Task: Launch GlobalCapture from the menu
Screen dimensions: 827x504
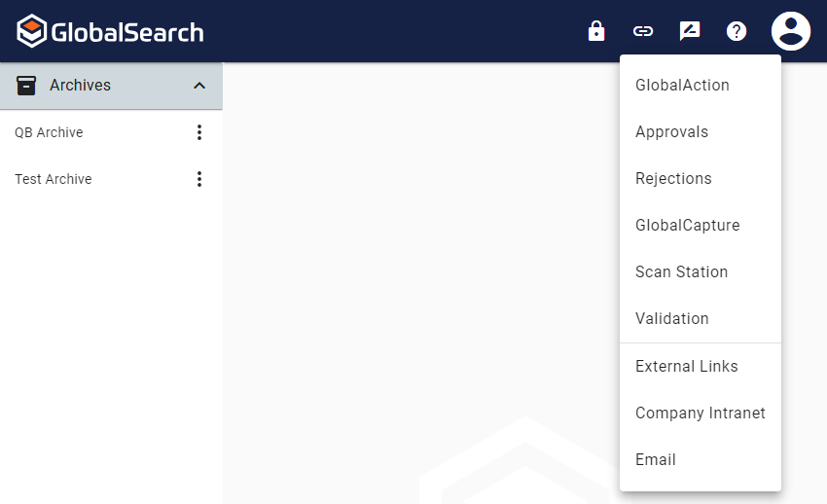Action: (x=687, y=225)
